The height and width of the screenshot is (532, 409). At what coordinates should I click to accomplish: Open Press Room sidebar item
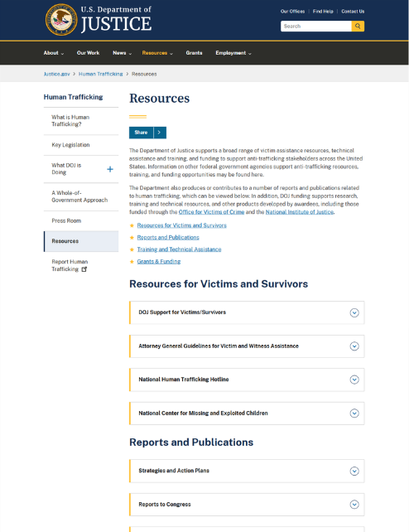tap(81, 221)
